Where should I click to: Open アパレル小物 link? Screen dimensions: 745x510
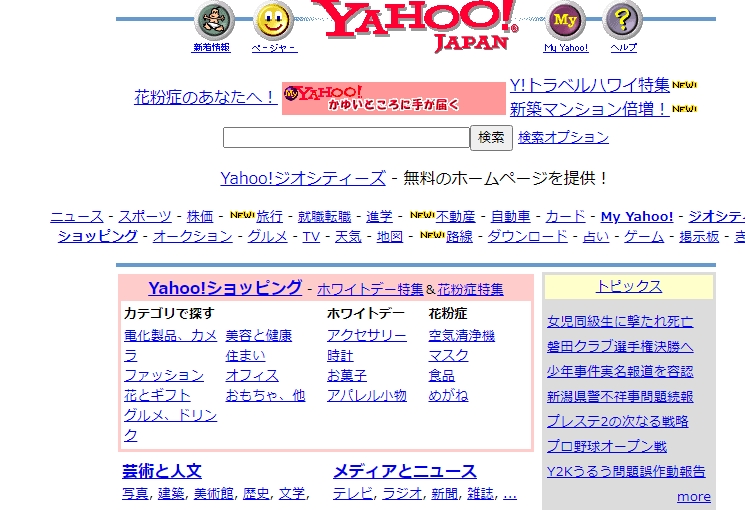[367, 395]
